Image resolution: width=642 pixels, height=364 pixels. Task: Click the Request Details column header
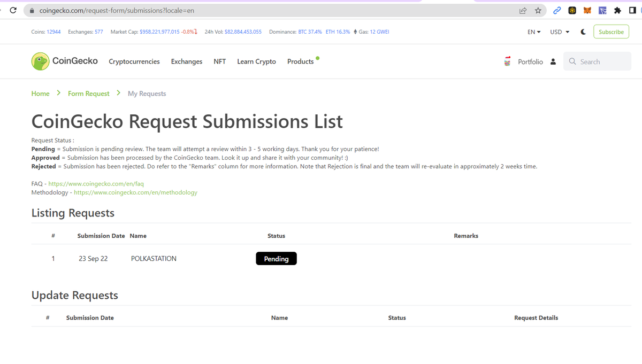tap(536, 318)
